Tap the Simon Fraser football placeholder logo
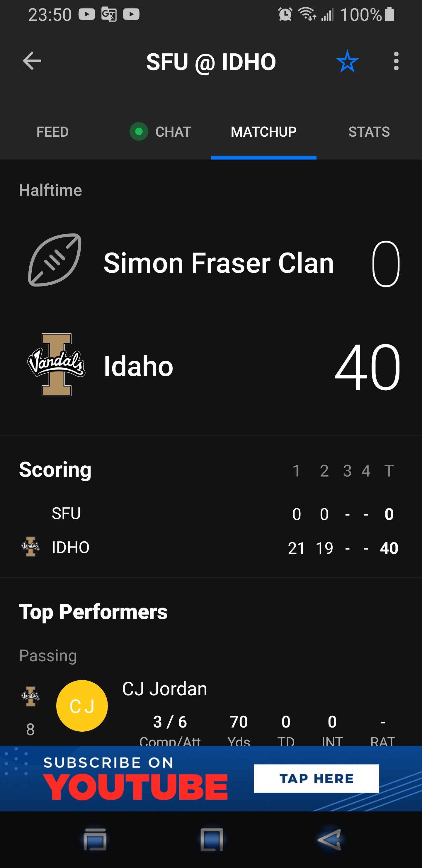Screen dimensions: 422x868 point(55,260)
